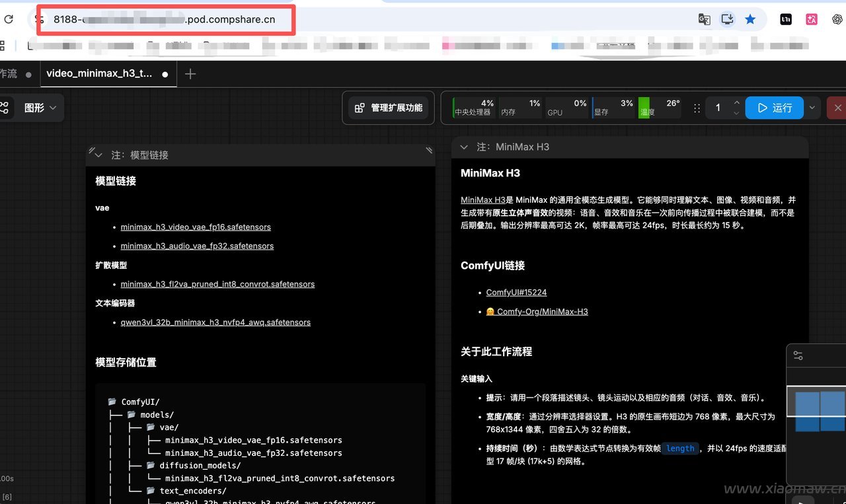Click the pin icon on 模型链接 node header
The width and height of the screenshot is (846, 504).
coord(91,151)
